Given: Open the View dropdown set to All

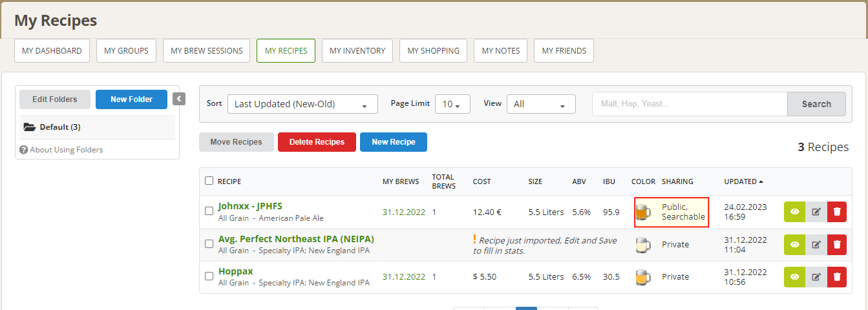Looking at the screenshot, I should tap(540, 104).
